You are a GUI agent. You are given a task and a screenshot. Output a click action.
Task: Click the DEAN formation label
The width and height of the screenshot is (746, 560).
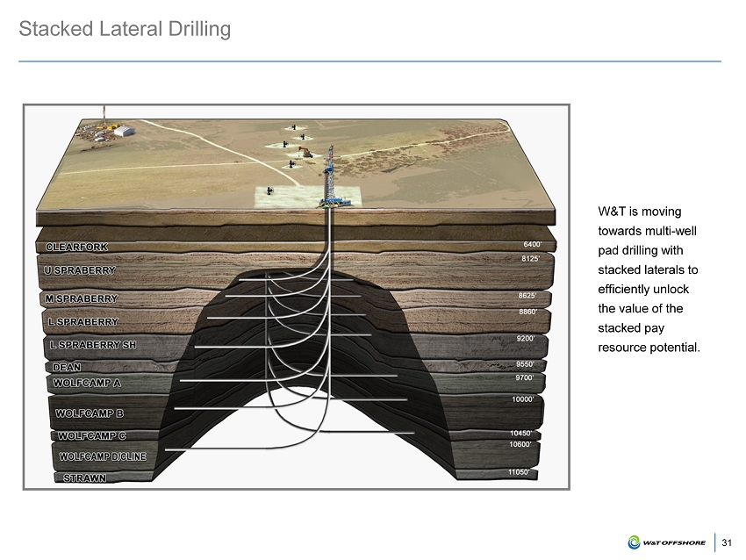click(68, 367)
